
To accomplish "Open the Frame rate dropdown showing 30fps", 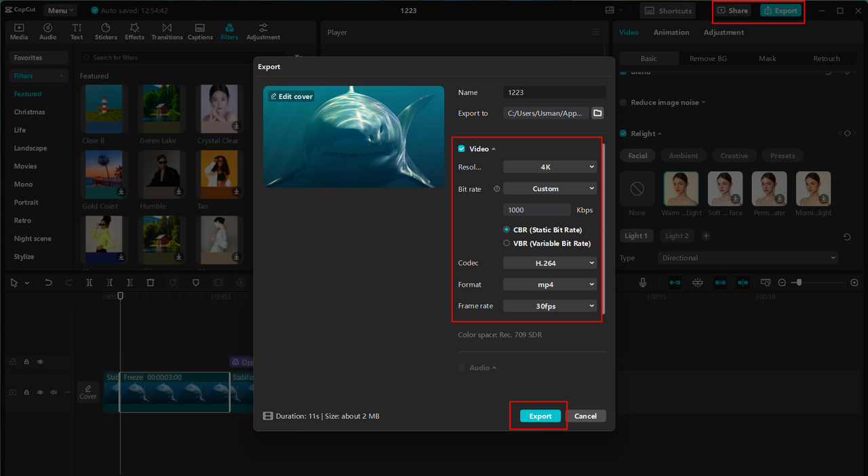I will pyautogui.click(x=550, y=306).
